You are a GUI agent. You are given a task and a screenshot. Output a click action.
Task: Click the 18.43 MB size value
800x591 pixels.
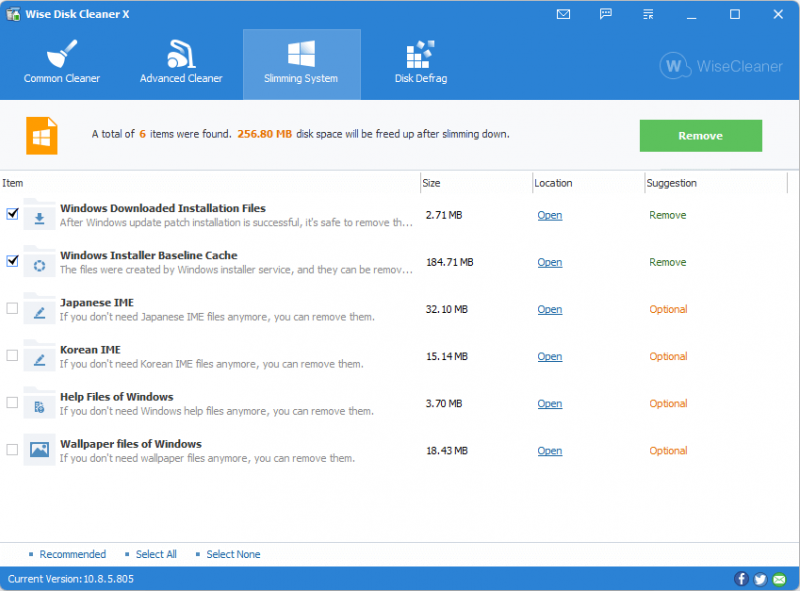(447, 451)
